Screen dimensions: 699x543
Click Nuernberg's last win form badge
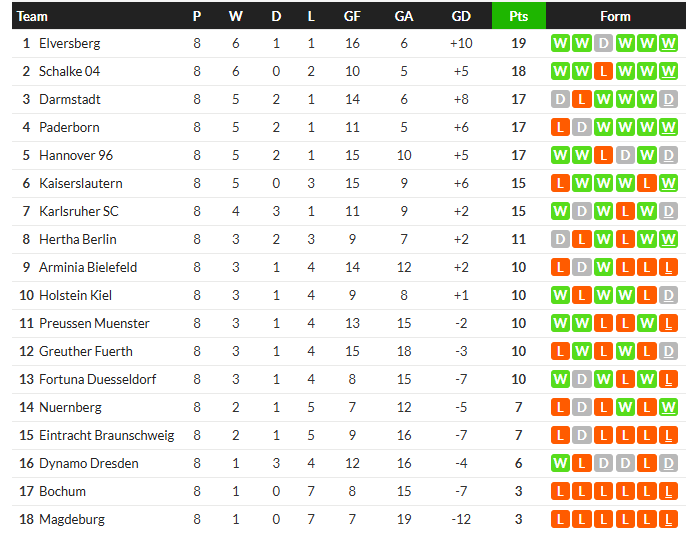point(669,407)
